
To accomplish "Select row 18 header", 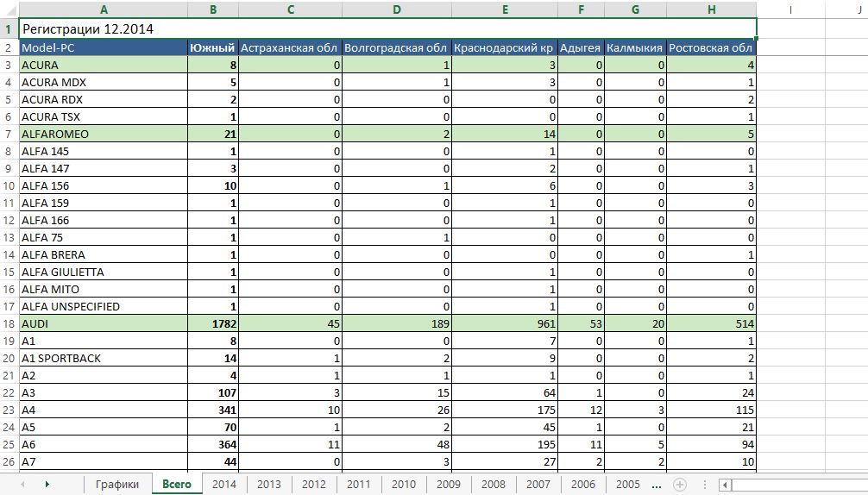I will 9,323.
